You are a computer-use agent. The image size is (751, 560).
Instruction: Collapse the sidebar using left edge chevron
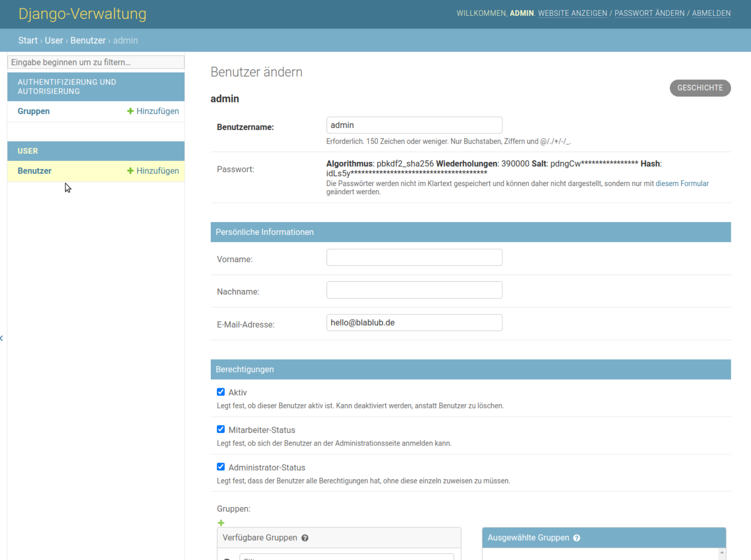pos(2,338)
